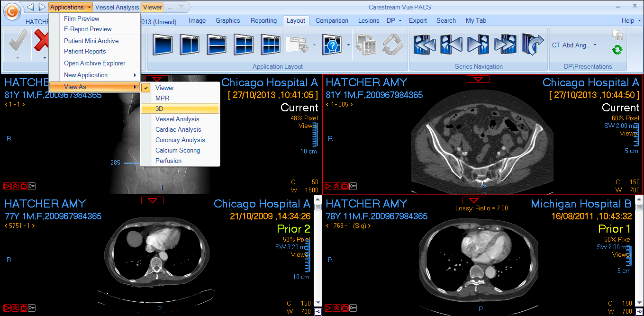Jump to first series navigation icon
644x316 pixels.
[425, 45]
